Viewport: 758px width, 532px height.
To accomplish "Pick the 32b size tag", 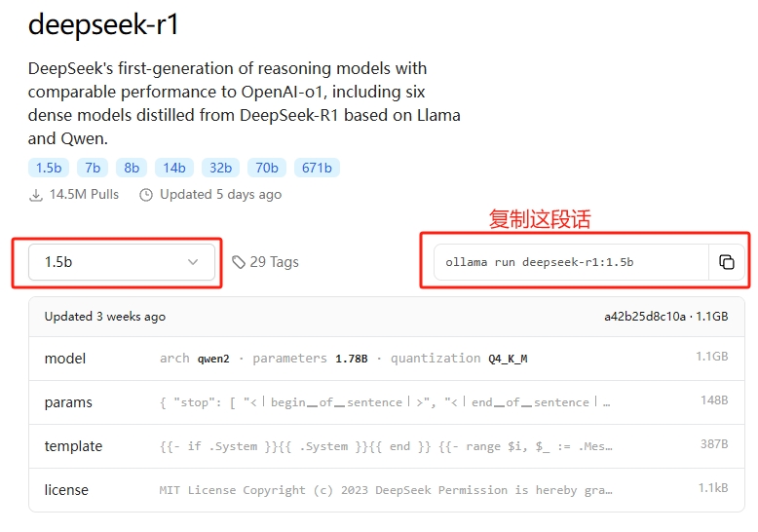I will click(x=220, y=168).
